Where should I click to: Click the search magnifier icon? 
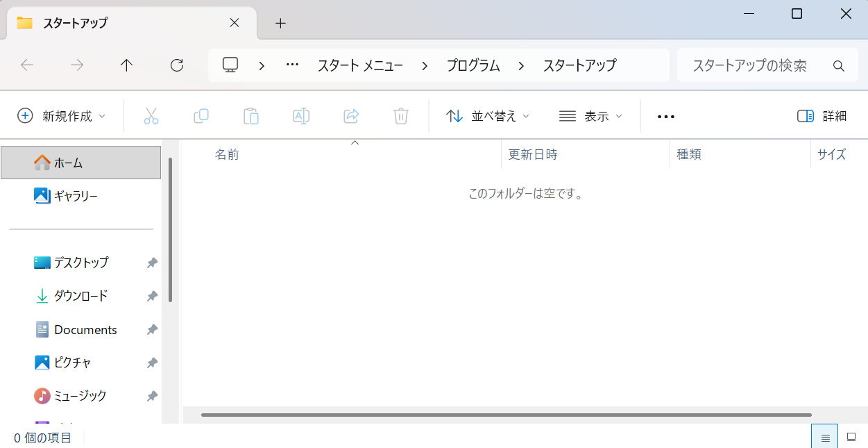(839, 66)
